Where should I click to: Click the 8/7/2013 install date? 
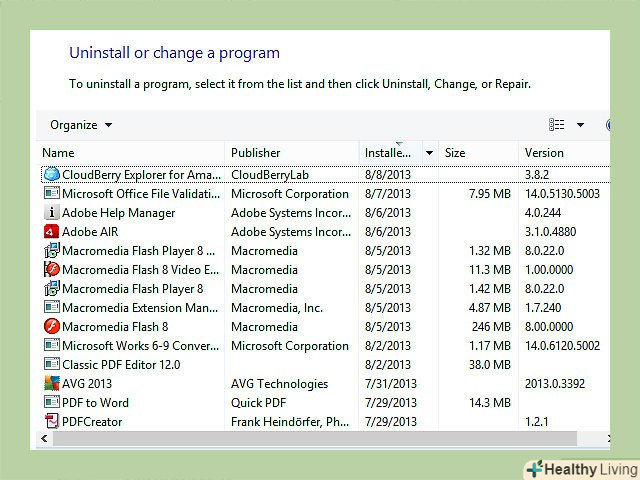[388, 193]
